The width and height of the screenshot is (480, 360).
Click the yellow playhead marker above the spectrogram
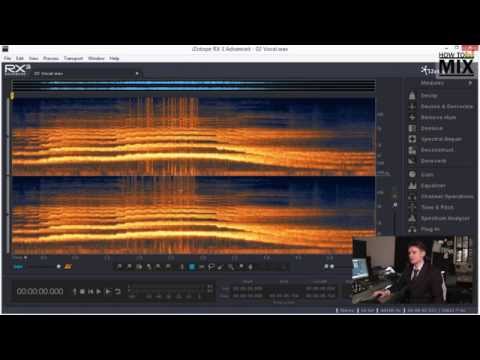tap(12, 96)
